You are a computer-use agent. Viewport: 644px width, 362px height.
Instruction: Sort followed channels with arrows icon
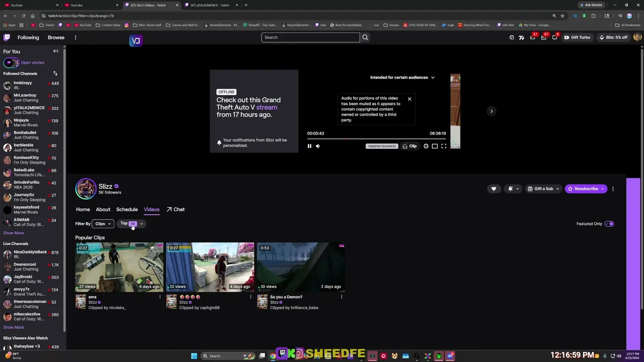(x=55, y=73)
